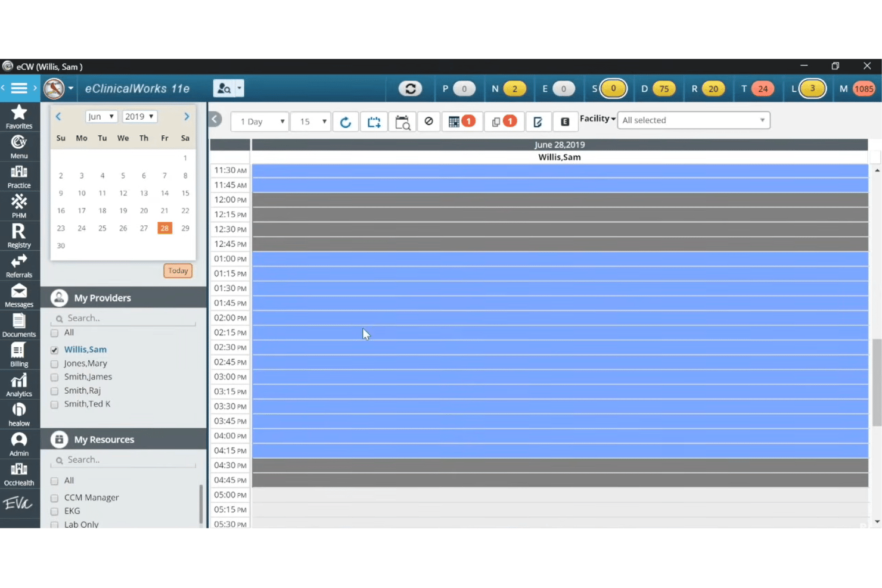Image resolution: width=882 pixels, height=588 pixels.
Task: Open the OccHealth sidebar icon
Action: pyautogui.click(x=19, y=474)
